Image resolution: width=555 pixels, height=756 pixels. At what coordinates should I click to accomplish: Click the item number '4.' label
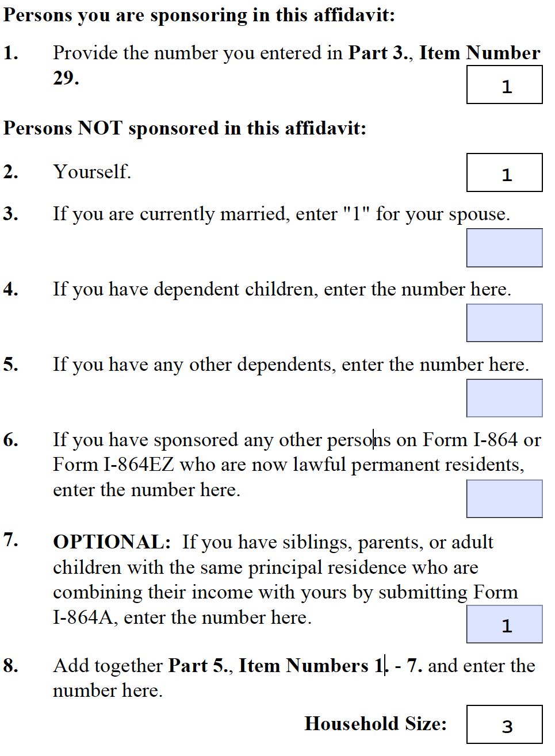tap(10, 289)
